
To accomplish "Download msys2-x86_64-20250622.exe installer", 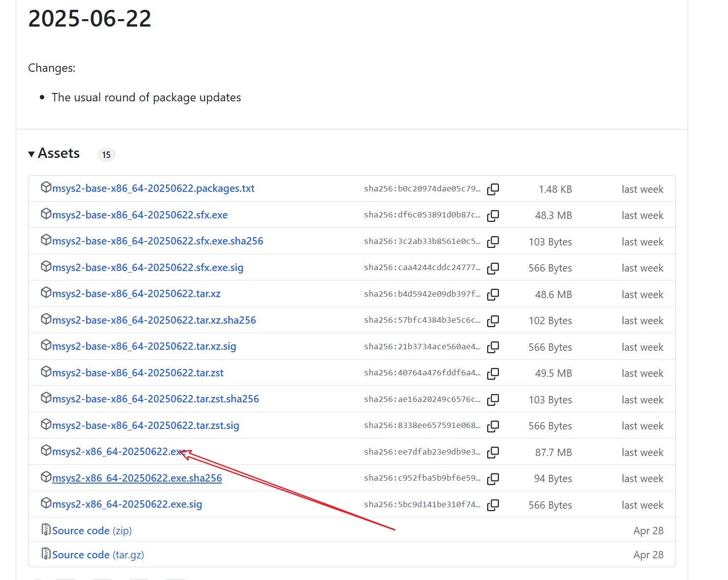I will click(x=117, y=452).
